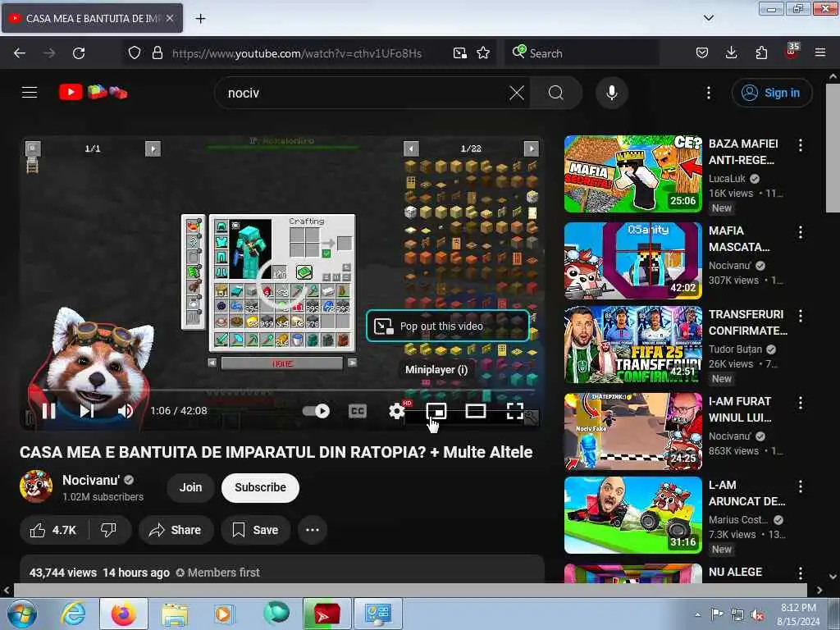
Task: Open L-AM ARUNCAT DE video thumbnail
Action: 632,515
